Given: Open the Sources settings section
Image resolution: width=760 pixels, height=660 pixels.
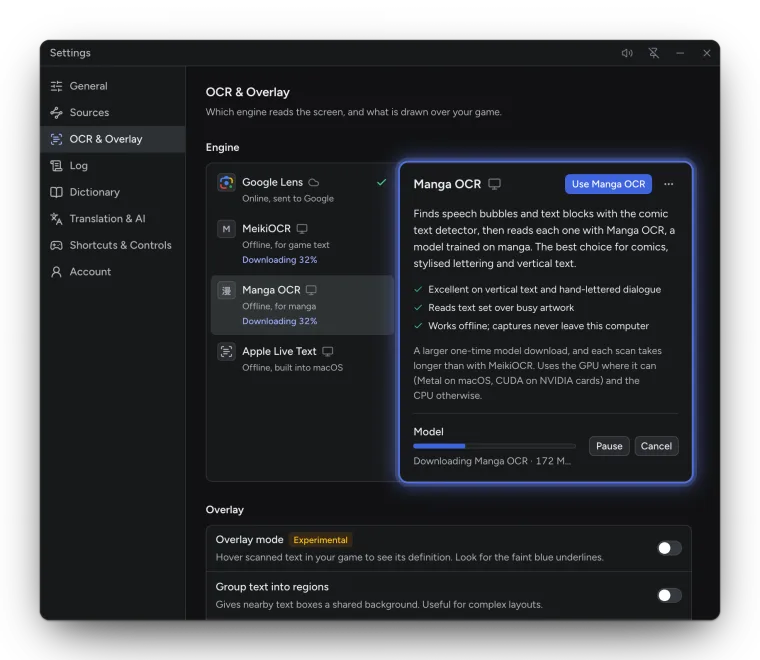Looking at the screenshot, I should coord(112,112).
